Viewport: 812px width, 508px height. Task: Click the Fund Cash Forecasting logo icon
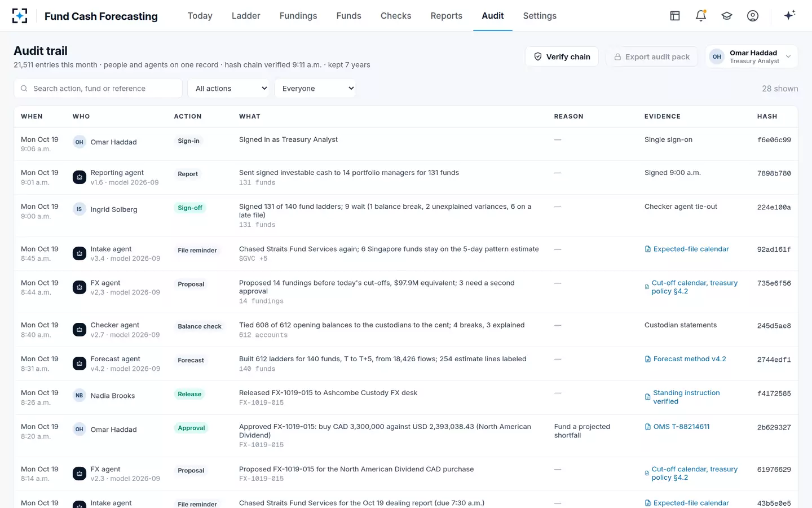(20, 16)
